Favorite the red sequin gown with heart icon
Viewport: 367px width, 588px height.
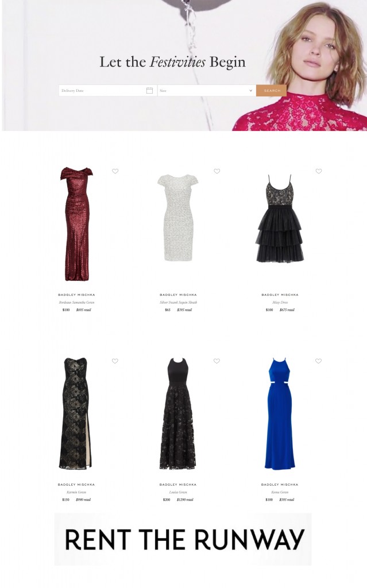click(x=115, y=171)
